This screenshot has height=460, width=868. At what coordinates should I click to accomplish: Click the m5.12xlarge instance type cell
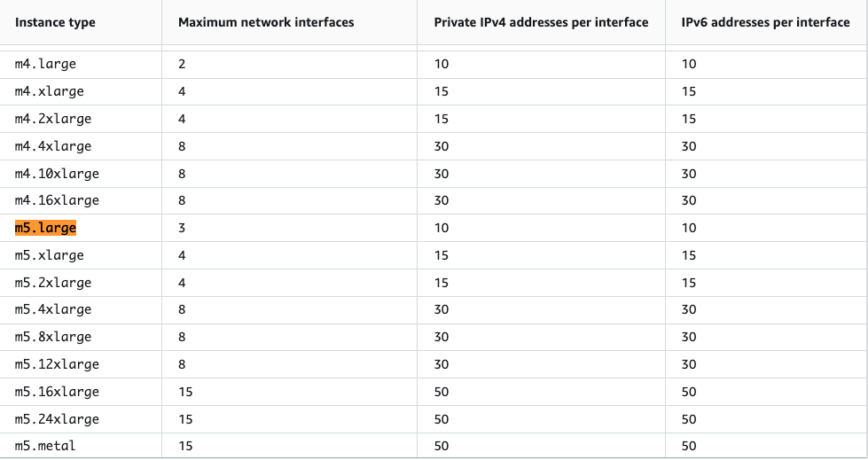coord(57,365)
